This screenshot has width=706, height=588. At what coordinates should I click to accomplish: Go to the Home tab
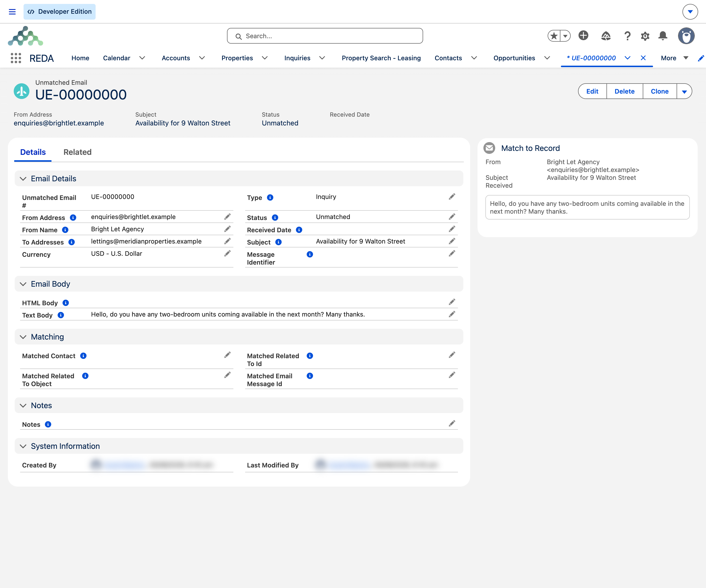coord(80,58)
